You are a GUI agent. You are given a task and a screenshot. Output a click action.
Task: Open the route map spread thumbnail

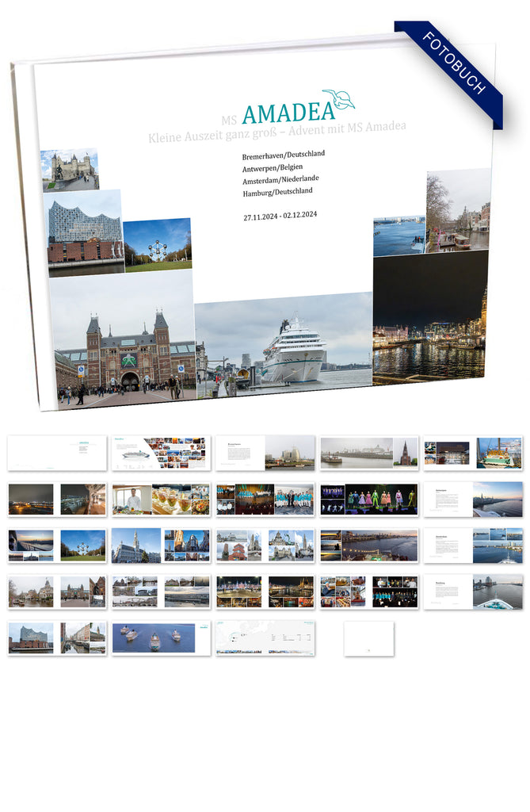click(265, 638)
